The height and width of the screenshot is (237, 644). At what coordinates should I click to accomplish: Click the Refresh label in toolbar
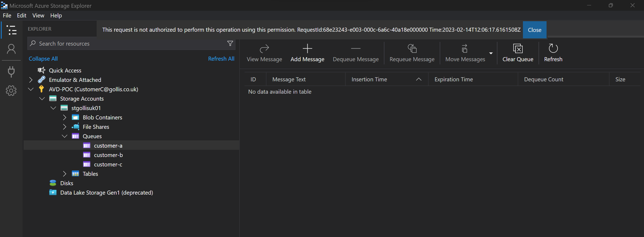(553, 59)
